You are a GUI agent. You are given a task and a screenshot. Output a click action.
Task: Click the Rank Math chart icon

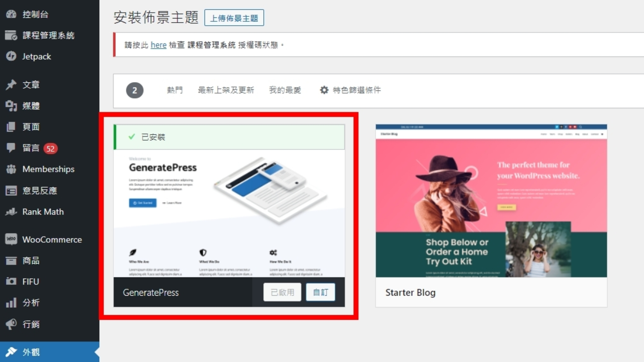tap(11, 212)
